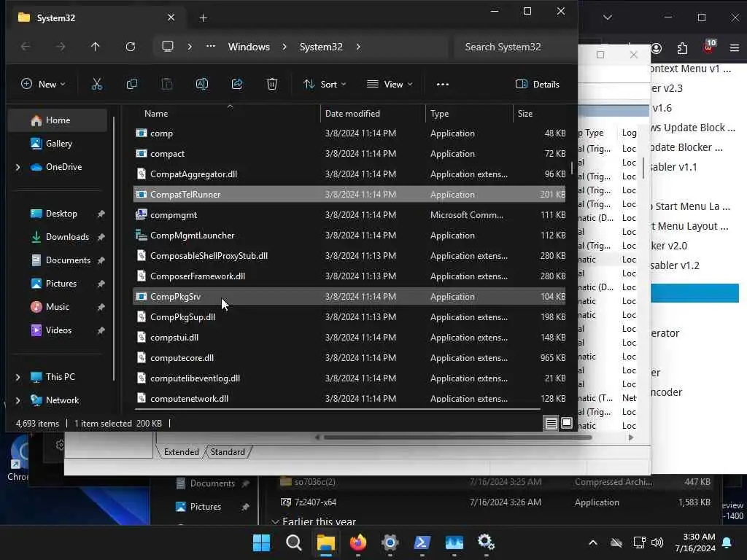This screenshot has height=560, width=747.
Task: Sort by Type column header
Action: 469,113
